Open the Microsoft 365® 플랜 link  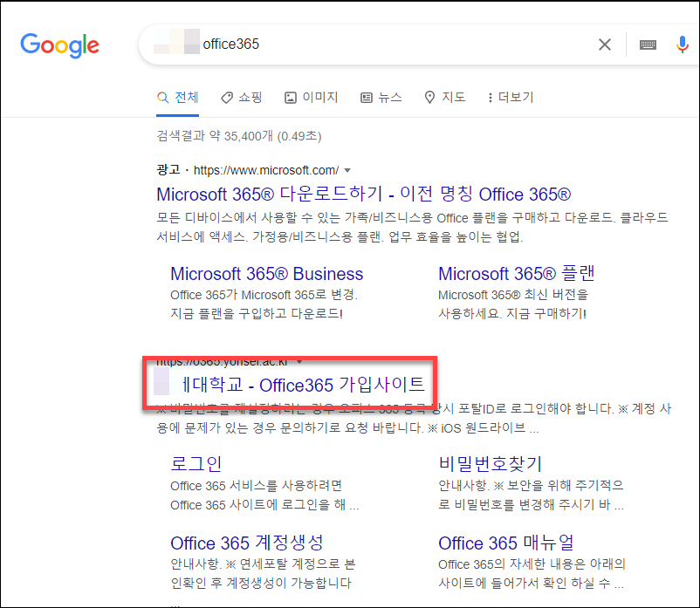(x=516, y=273)
